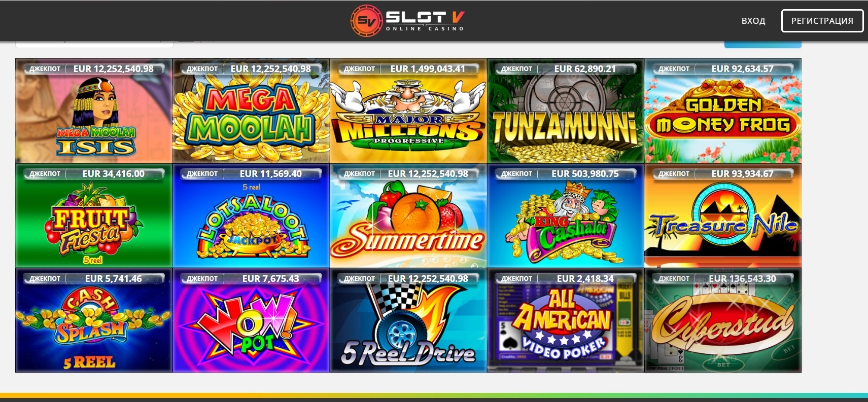Click the blue button below the header
Image resolution: width=868 pixels, height=402 pixels.
click(763, 45)
